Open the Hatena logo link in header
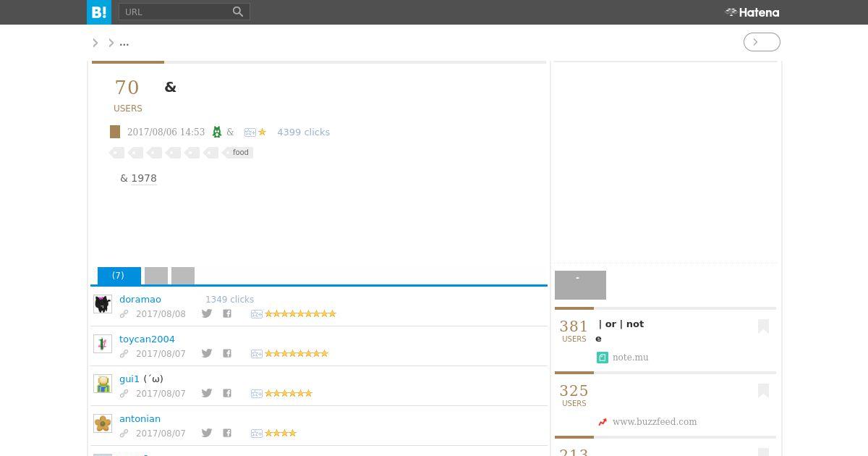This screenshot has height=456, width=868. click(x=752, y=12)
